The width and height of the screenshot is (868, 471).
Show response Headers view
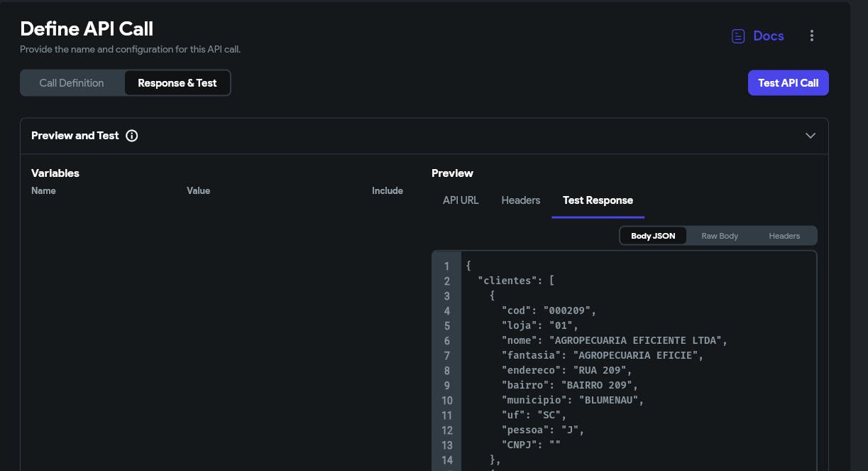point(784,236)
